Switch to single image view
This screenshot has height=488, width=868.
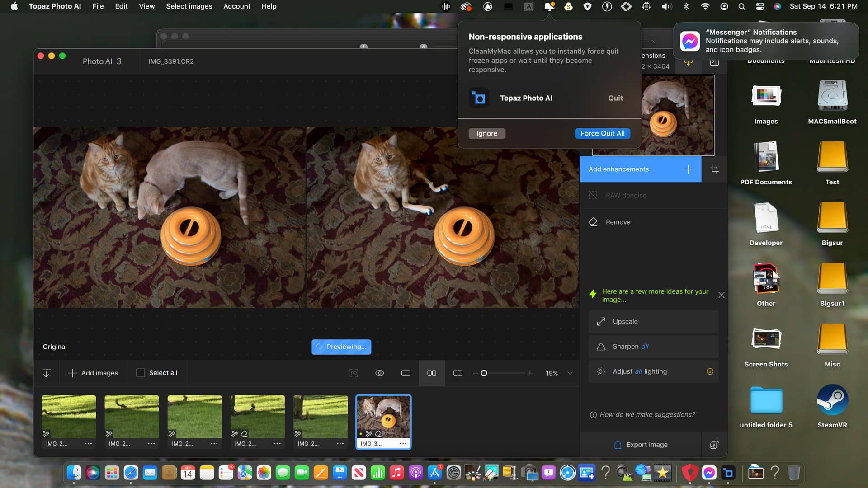pyautogui.click(x=406, y=373)
